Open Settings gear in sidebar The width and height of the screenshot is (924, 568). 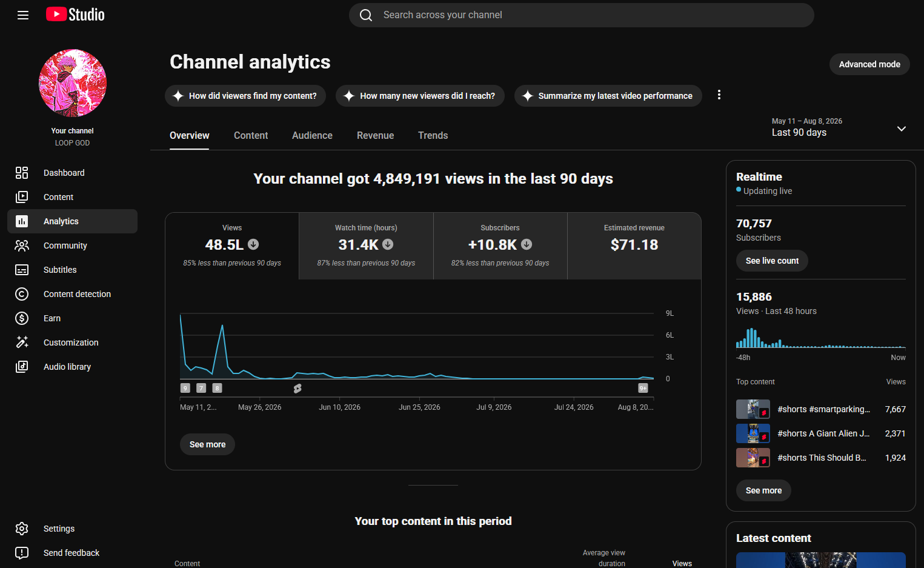(22, 529)
